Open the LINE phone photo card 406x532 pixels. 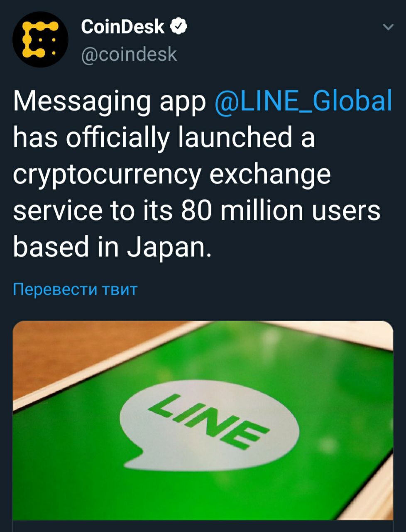203,420
